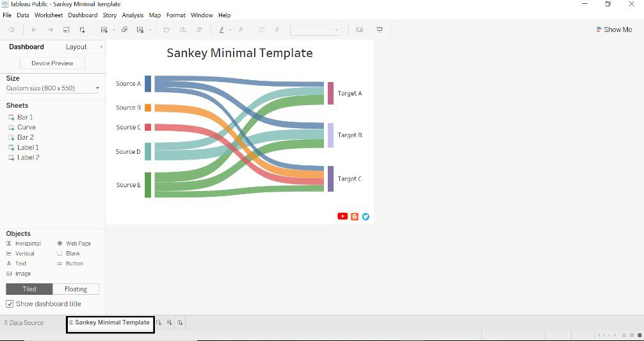Switch object placement to Tiled
This screenshot has width=644, height=341.
(29, 289)
